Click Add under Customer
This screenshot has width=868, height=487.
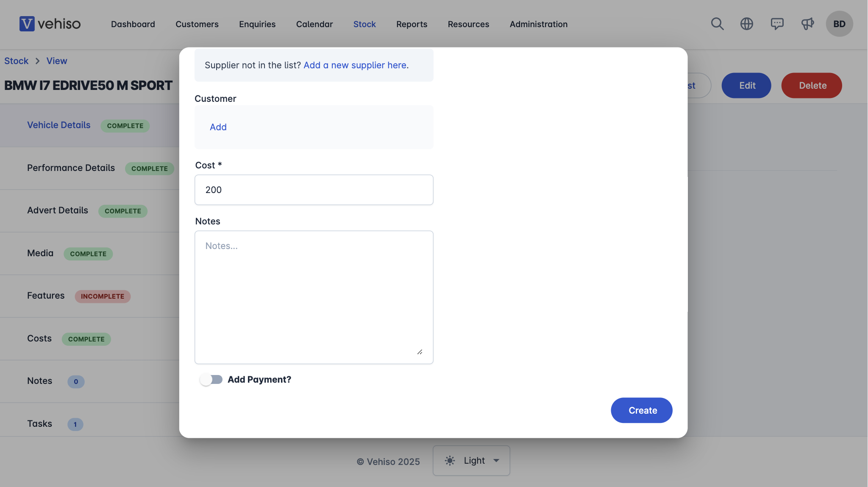point(218,127)
